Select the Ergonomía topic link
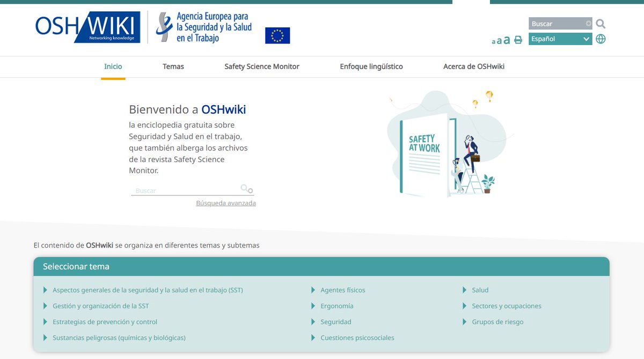Viewport: 644px width, 359px height. (336, 306)
